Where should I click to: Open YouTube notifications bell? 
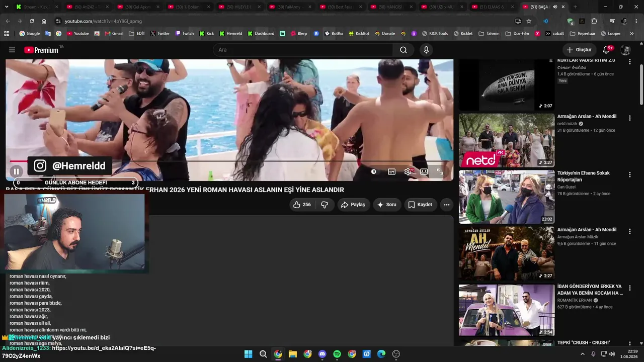coord(606,50)
